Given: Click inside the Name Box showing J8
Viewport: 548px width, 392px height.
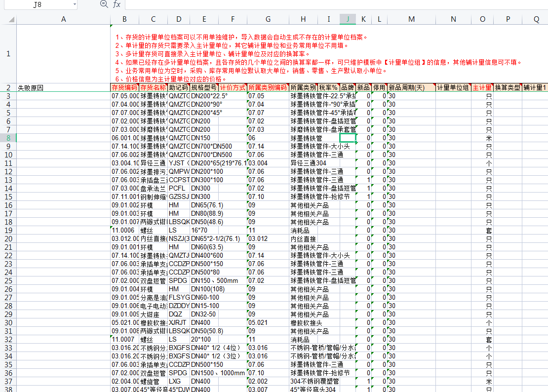Looking at the screenshot, I should 38,4.
